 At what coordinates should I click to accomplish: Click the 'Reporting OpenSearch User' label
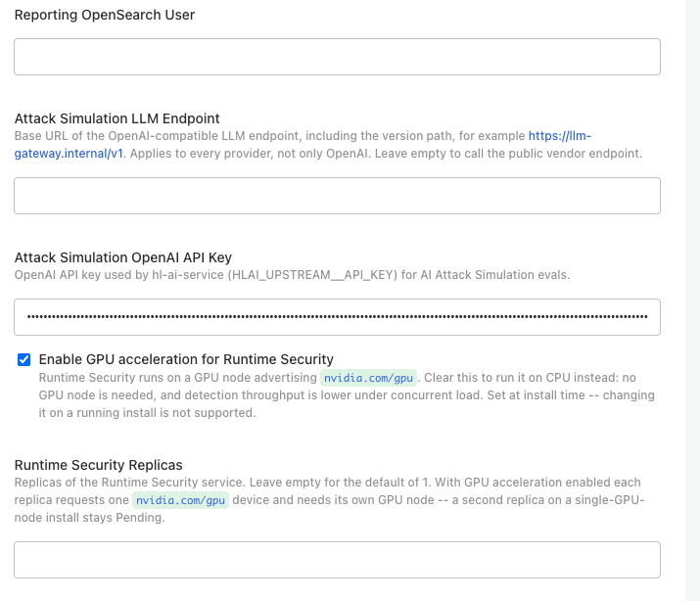pos(105,15)
